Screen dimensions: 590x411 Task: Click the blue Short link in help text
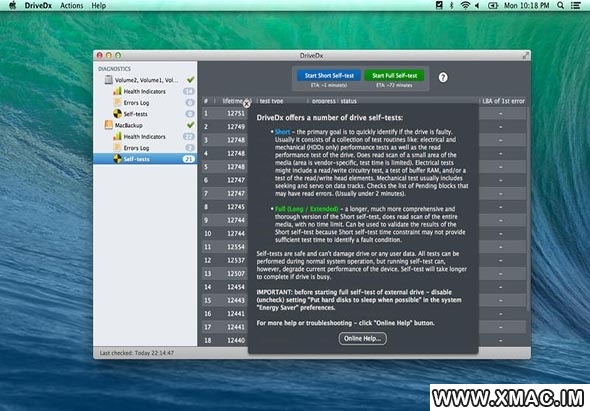coord(282,132)
